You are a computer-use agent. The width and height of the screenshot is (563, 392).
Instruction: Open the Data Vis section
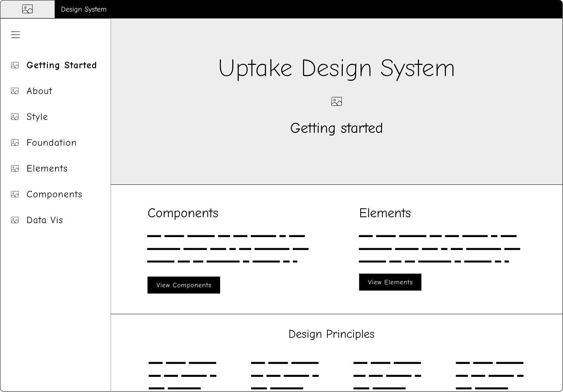45,220
